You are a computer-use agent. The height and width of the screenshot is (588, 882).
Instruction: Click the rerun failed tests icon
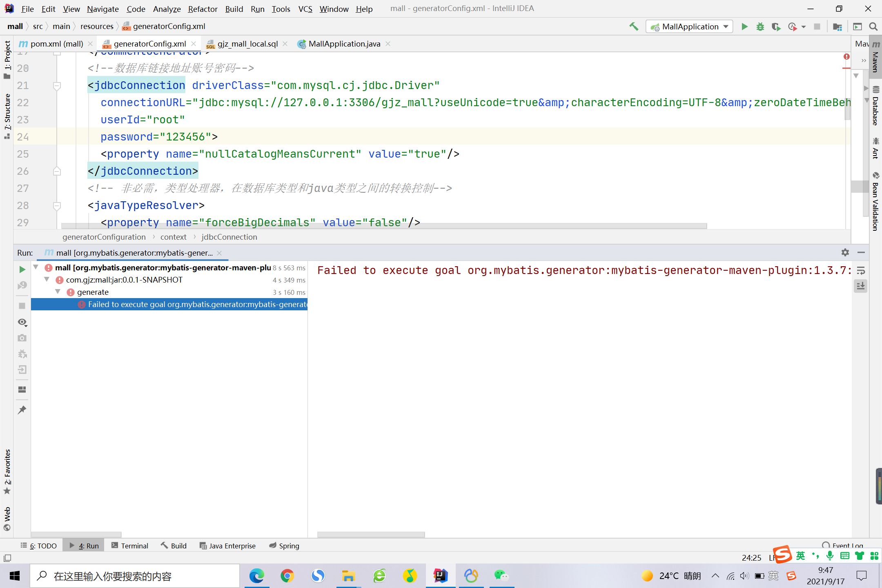22,285
